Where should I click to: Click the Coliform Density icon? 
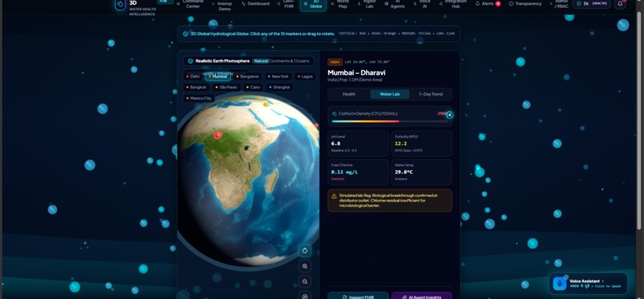[x=335, y=114]
